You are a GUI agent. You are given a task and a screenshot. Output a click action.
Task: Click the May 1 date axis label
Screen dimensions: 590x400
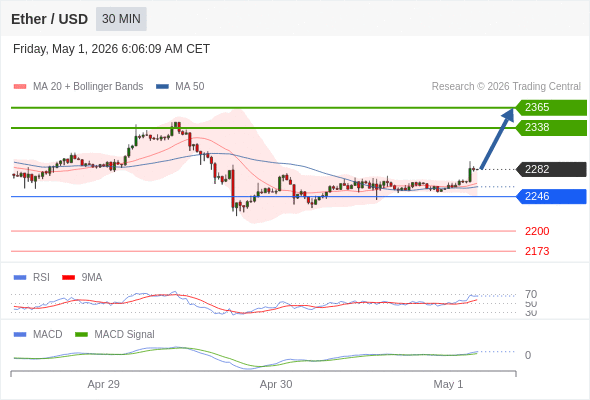(448, 384)
